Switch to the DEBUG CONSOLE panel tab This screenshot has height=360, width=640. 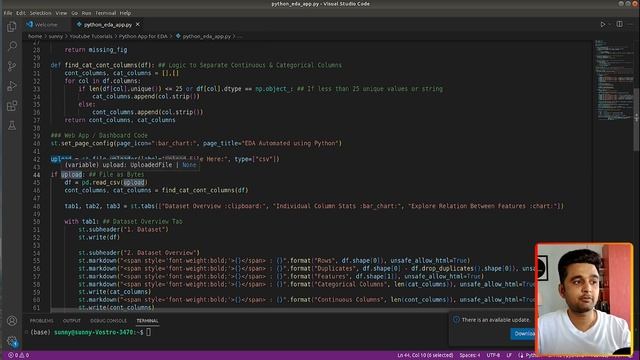point(109,321)
